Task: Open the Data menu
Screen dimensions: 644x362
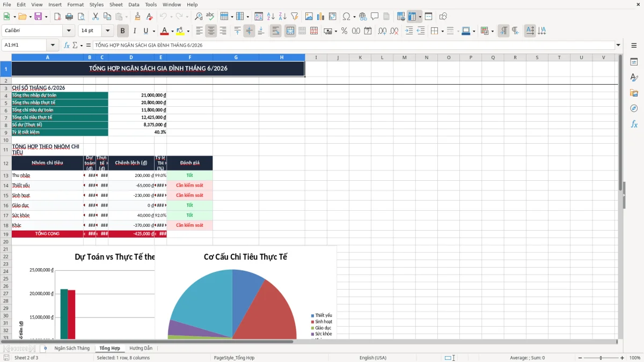Action: tap(134, 4)
